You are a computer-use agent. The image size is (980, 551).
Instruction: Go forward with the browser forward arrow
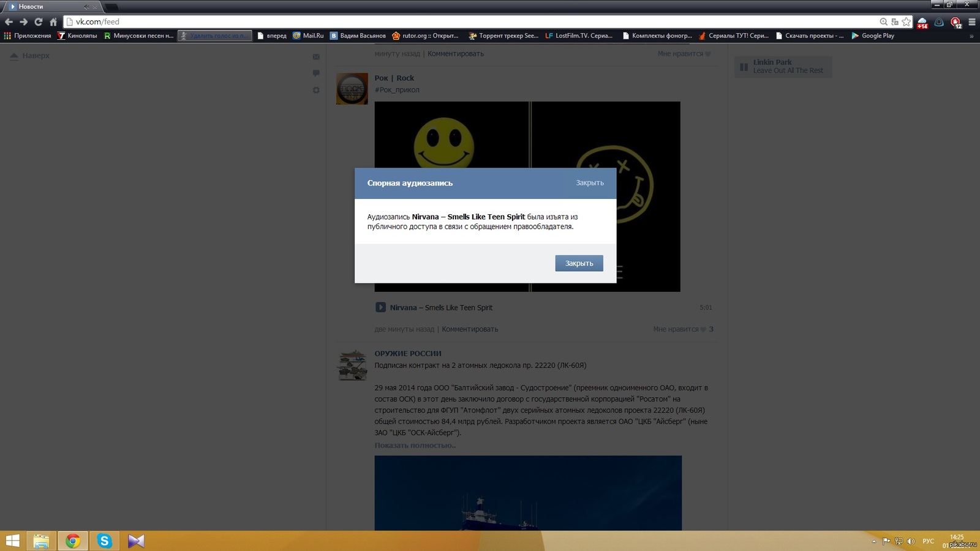point(23,22)
